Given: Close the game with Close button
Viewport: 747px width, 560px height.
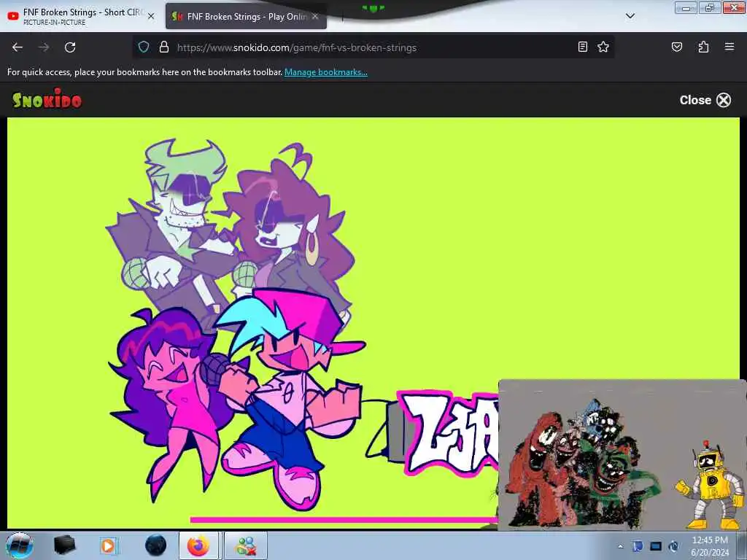Looking at the screenshot, I should [x=705, y=100].
